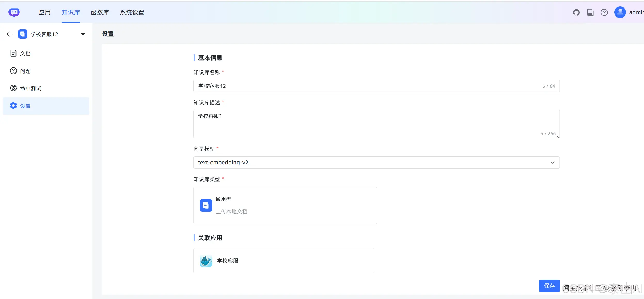Switch to the 应用 tab
The width and height of the screenshot is (644, 299).
point(44,12)
